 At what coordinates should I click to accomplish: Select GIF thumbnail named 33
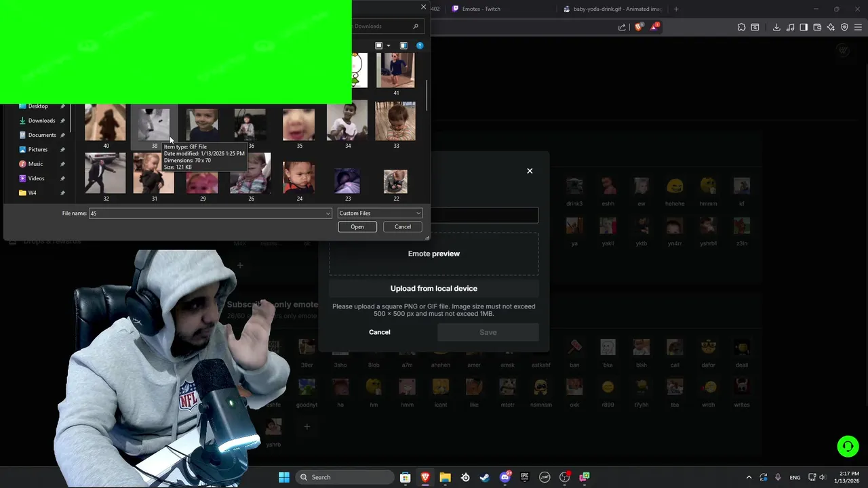396,127
